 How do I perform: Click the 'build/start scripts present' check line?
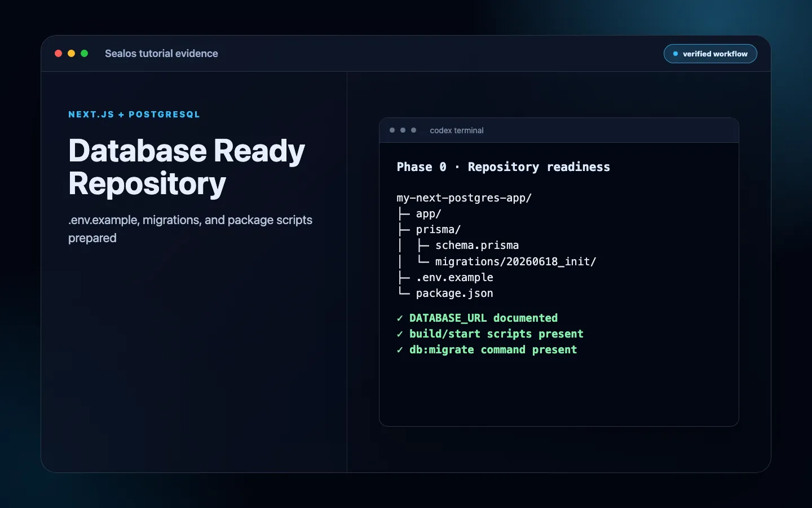490,334
